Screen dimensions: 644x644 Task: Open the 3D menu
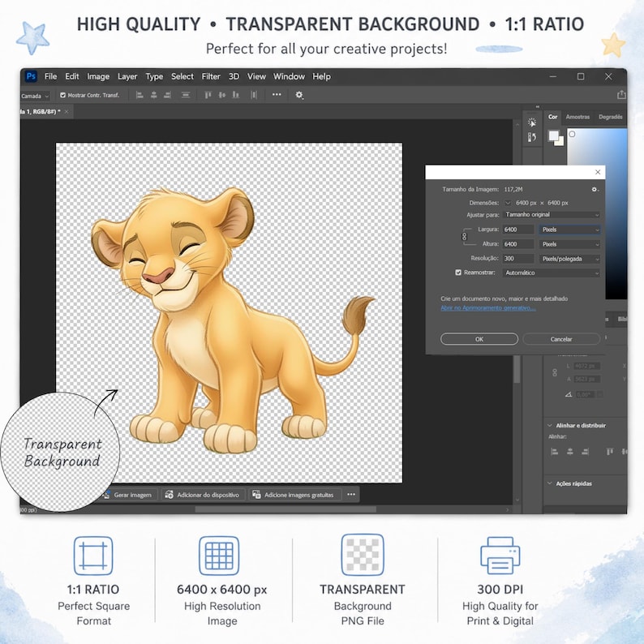coord(234,76)
